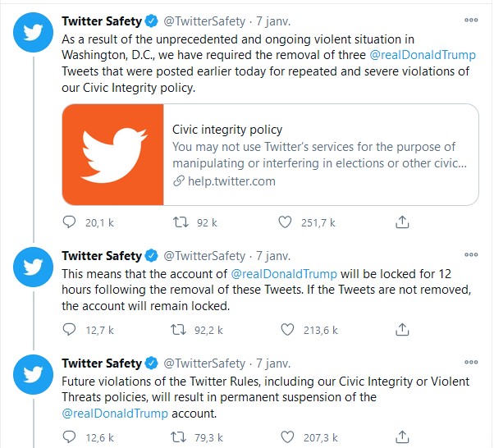Retweet the tweet with 79,3 k retweets

tap(178, 437)
